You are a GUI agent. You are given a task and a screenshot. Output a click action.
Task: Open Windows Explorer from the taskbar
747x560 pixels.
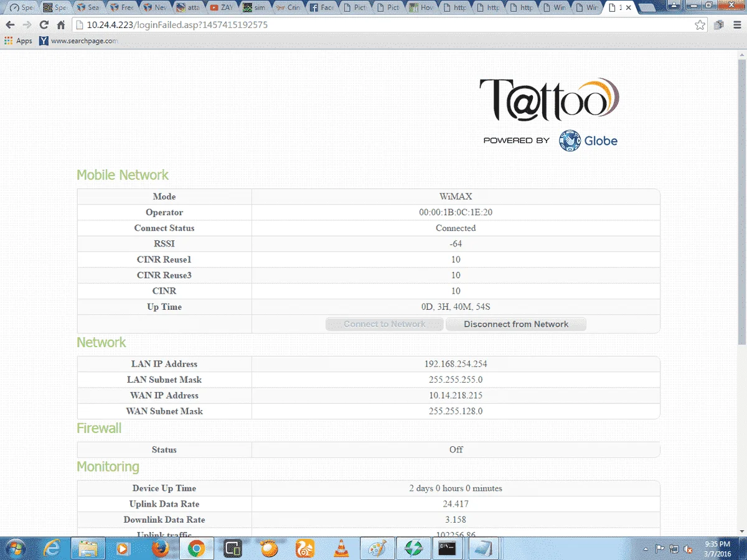(x=88, y=548)
